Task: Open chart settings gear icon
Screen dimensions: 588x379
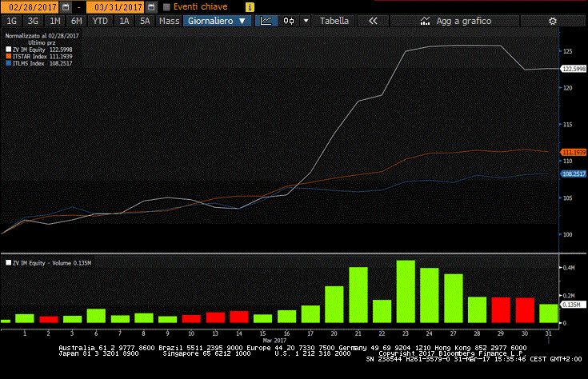Action: pyautogui.click(x=552, y=21)
